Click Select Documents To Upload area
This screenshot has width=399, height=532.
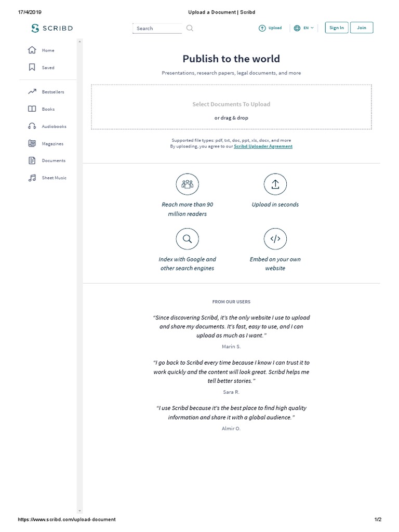[x=231, y=104]
